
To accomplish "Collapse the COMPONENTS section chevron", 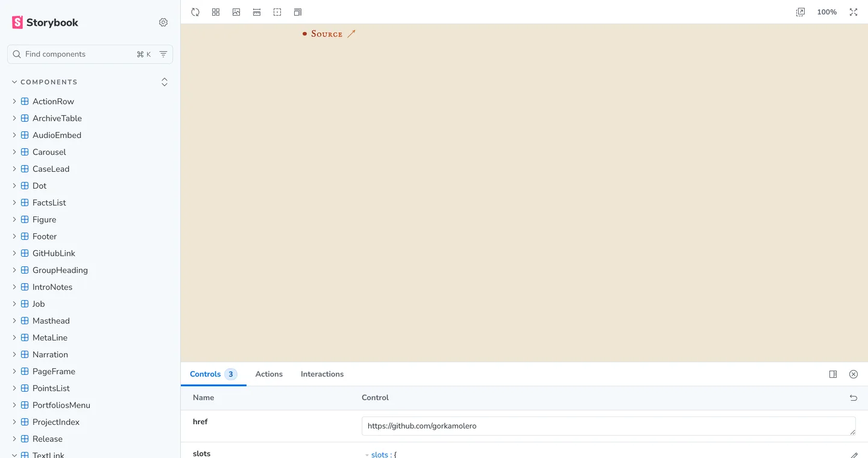I will click(14, 82).
